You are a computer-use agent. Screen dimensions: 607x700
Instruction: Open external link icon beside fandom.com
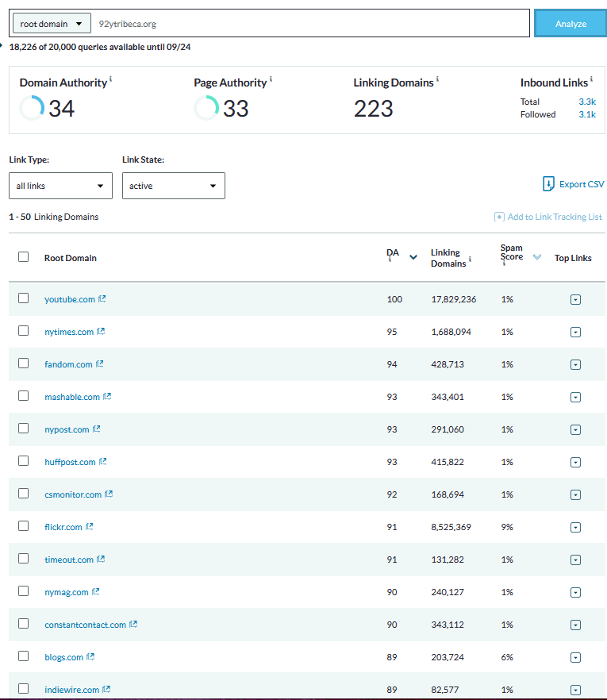pos(99,363)
